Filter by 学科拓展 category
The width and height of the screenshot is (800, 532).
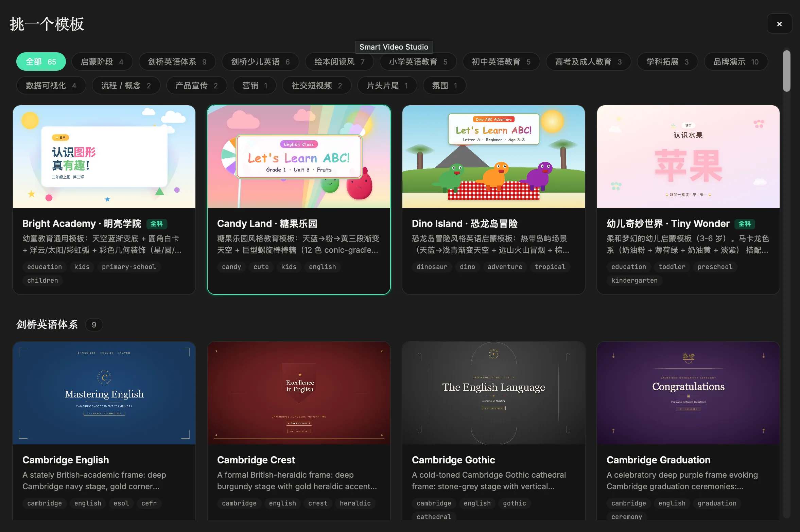pos(667,62)
